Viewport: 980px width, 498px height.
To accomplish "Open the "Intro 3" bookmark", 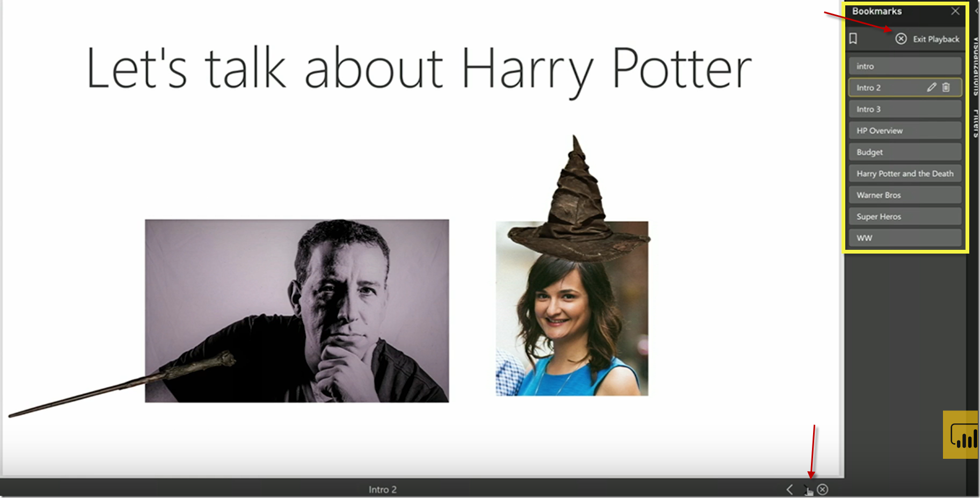I will pyautogui.click(x=905, y=109).
